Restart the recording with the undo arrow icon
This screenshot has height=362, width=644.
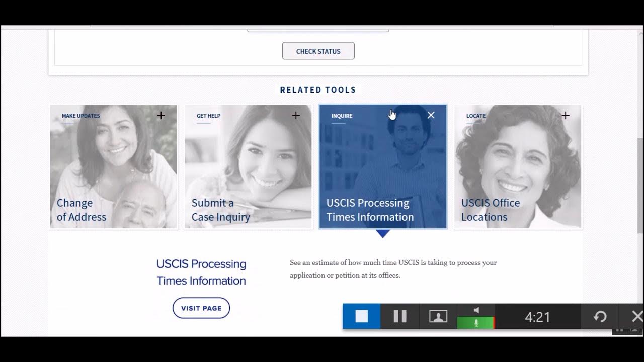coord(600,316)
